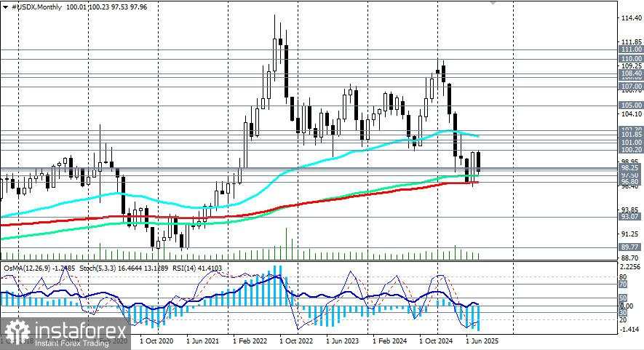Click the 1 Feb 2022 date label
This screenshot has height=350, width=644.
tap(250, 341)
